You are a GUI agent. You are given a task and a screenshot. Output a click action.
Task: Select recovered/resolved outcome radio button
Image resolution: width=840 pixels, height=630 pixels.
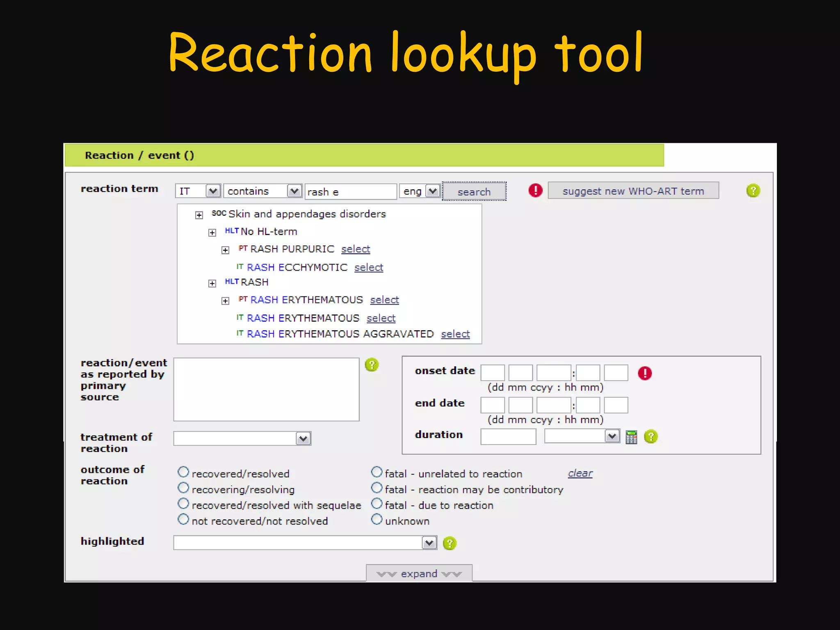click(183, 472)
